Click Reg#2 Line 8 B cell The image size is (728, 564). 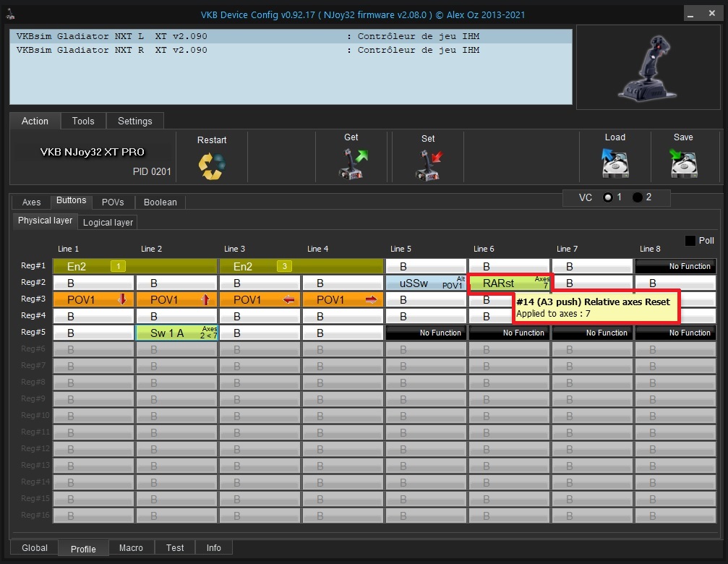[x=675, y=283]
